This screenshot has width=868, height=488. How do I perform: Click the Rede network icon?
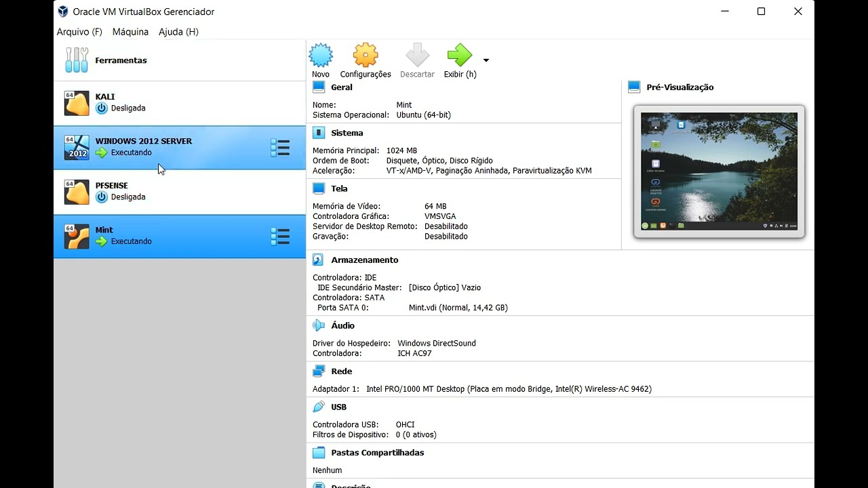tap(319, 371)
